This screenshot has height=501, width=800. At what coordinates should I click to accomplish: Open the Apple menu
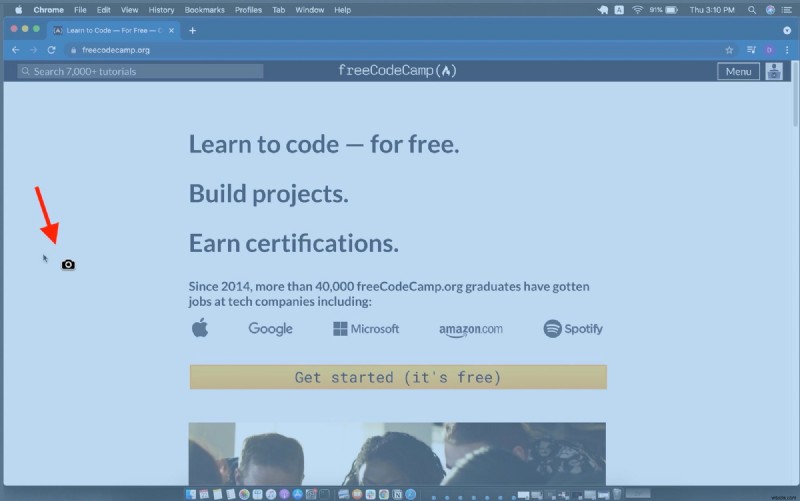[18, 10]
